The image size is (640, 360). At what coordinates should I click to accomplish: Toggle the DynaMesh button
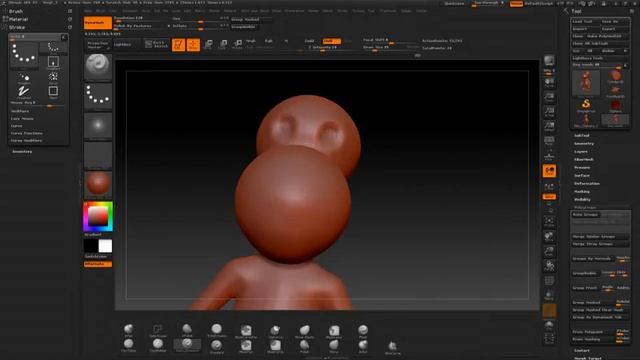click(98, 23)
